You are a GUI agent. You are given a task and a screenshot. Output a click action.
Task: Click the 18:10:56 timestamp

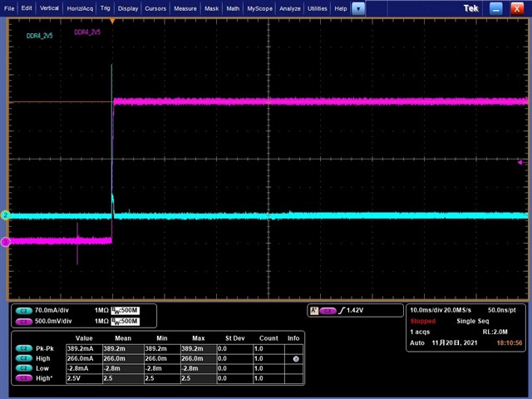point(510,342)
